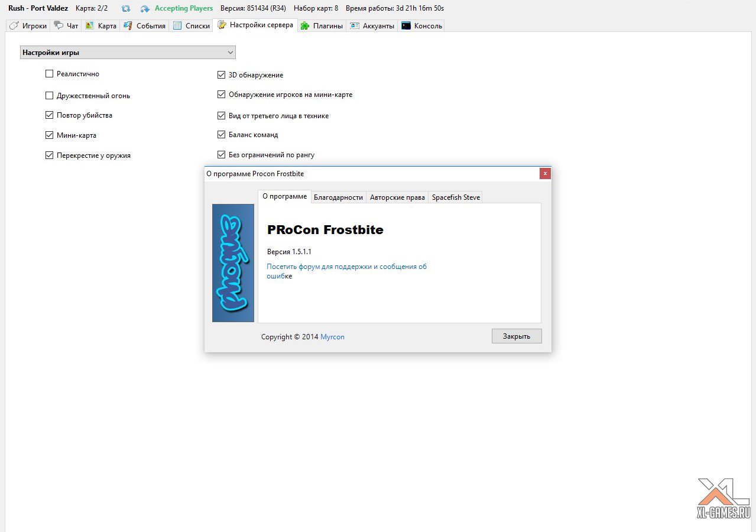Open the Spacefish Steve tab
Image resolution: width=756 pixels, height=532 pixels.
click(456, 197)
